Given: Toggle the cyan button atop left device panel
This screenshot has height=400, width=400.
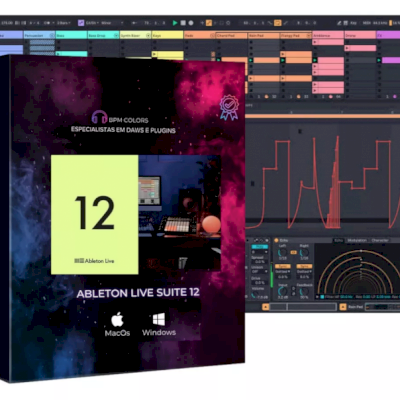Looking at the screenshot, I should [260, 247].
